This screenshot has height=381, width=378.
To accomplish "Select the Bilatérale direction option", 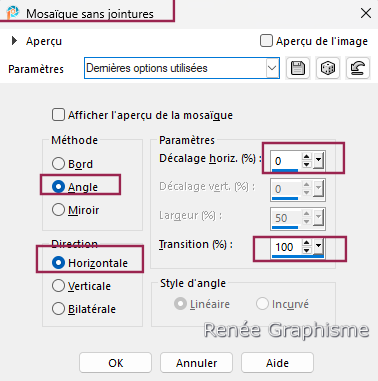I will coord(58,309).
